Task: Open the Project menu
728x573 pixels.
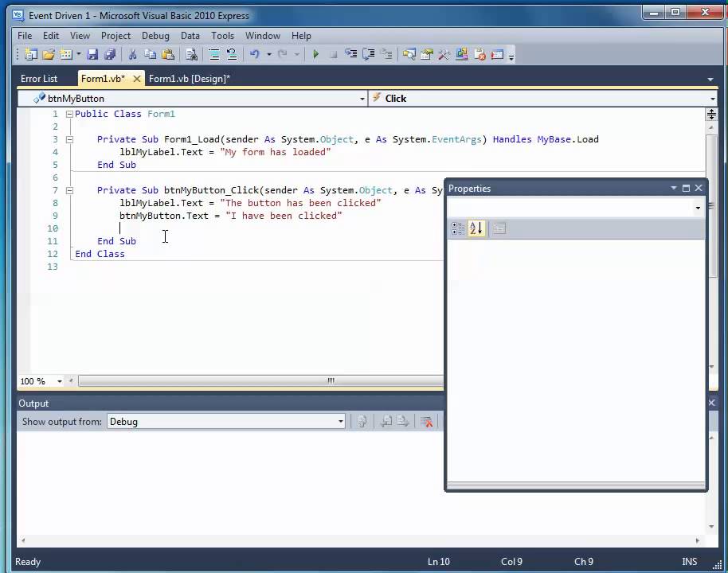Action: (x=115, y=36)
